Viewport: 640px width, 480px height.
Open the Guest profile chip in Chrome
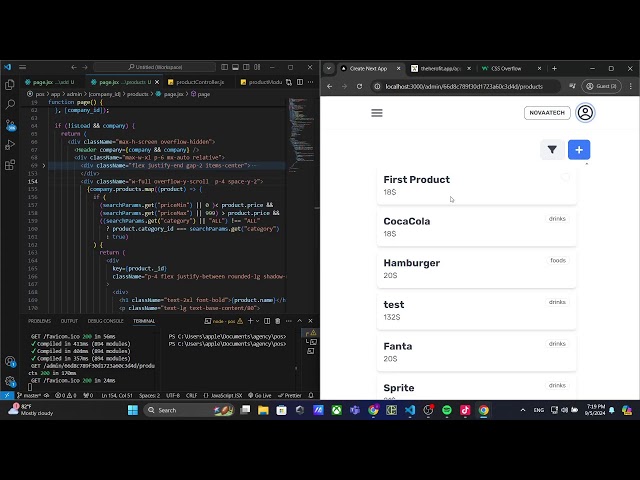tap(601, 86)
